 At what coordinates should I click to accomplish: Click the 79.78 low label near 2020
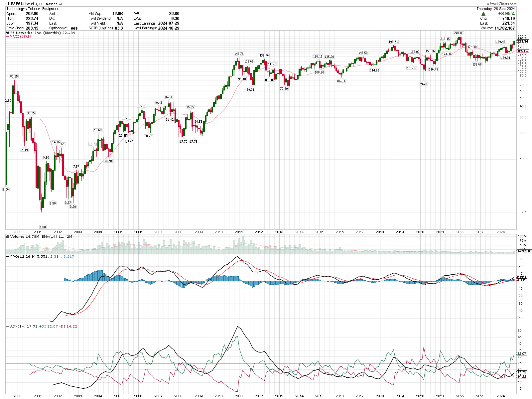(x=423, y=84)
